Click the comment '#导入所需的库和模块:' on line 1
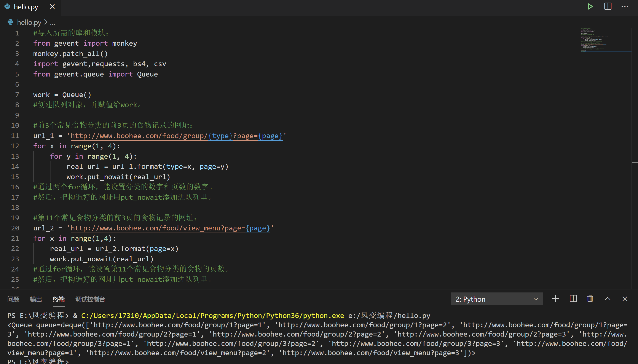The image size is (638, 364). (x=71, y=33)
